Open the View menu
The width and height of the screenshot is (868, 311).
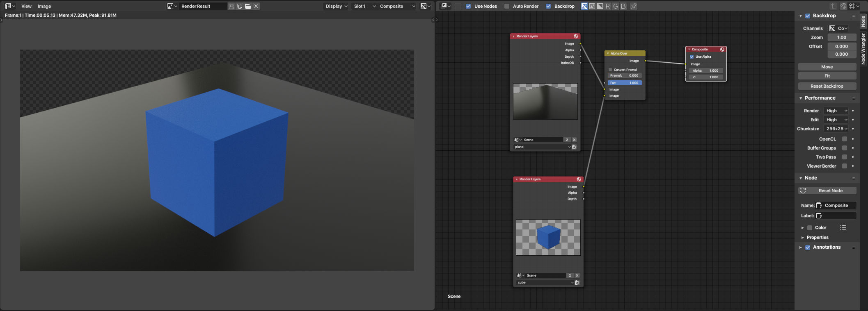click(x=26, y=6)
